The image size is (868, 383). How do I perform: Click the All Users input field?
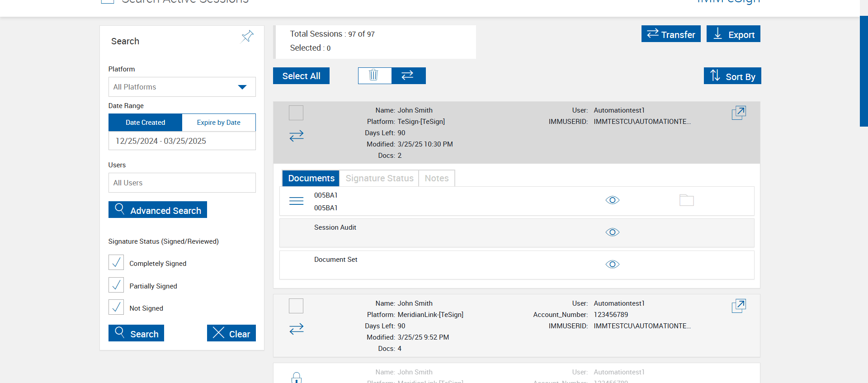[182, 183]
